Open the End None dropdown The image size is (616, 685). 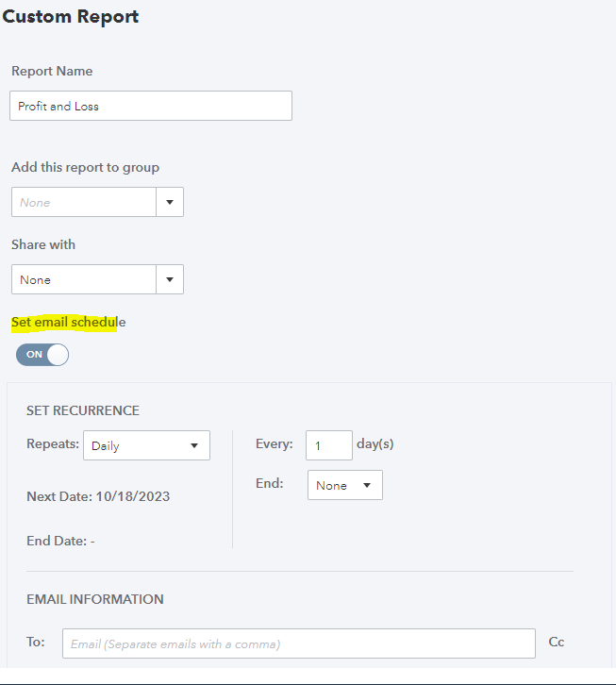(344, 485)
